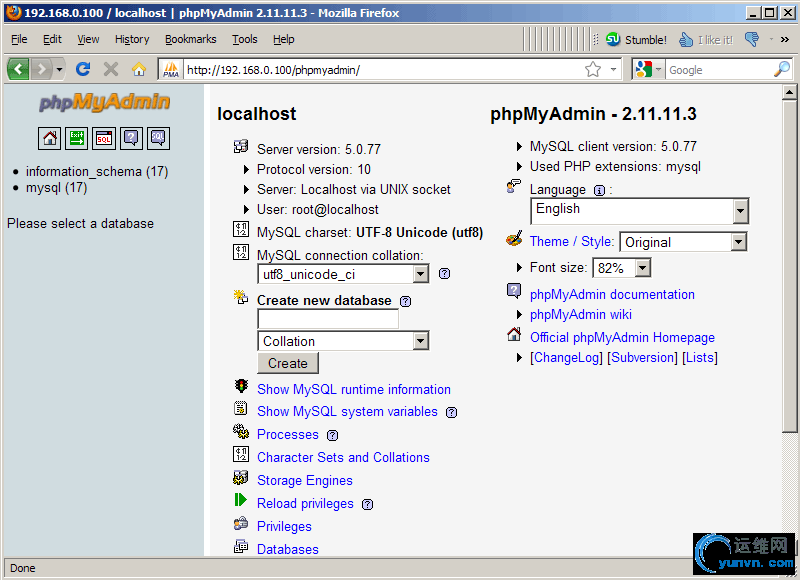Click the info icon beside Language
The height and width of the screenshot is (580, 800).
(599, 190)
